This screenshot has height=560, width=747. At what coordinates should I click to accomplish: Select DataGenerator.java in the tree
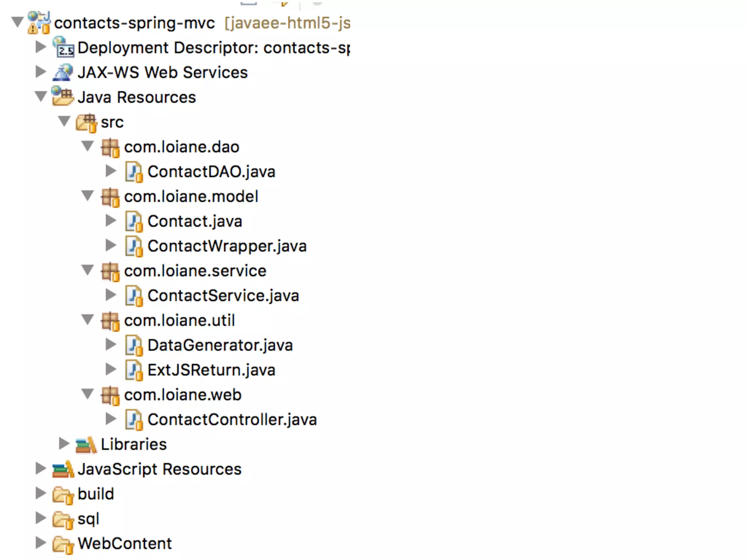pos(220,345)
